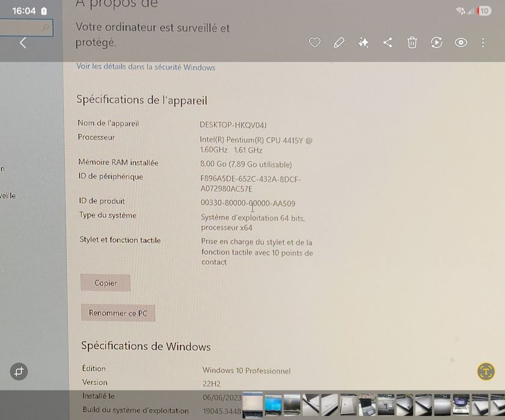Click the ID de périphérique label

(x=111, y=177)
